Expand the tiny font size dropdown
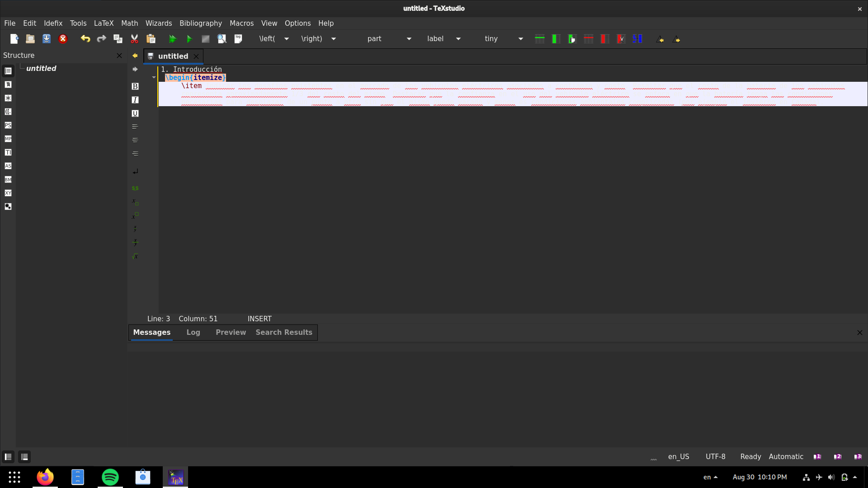The width and height of the screenshot is (868, 488). tap(520, 39)
